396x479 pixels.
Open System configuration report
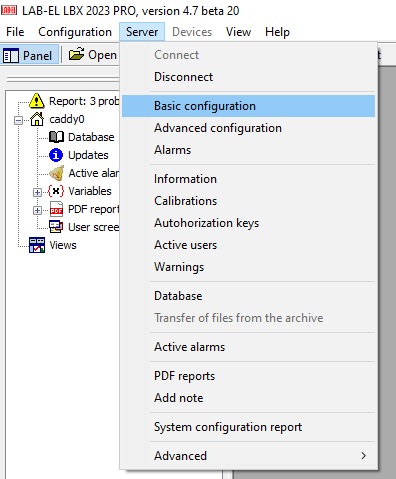click(x=248, y=427)
